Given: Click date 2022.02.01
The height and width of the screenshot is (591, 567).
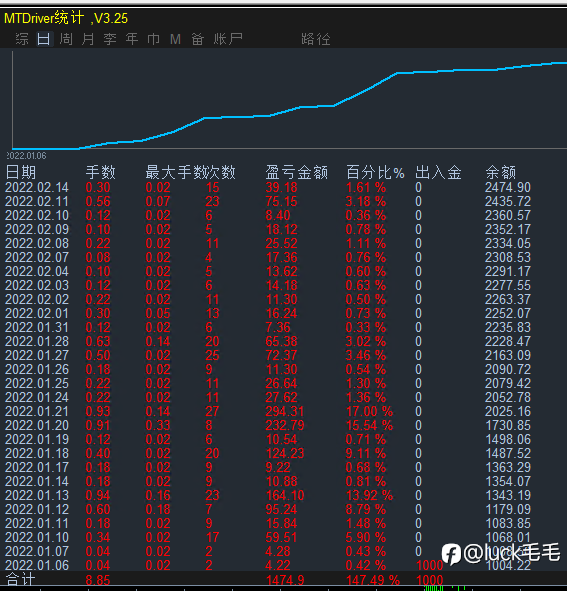Looking at the screenshot, I should [37, 313].
